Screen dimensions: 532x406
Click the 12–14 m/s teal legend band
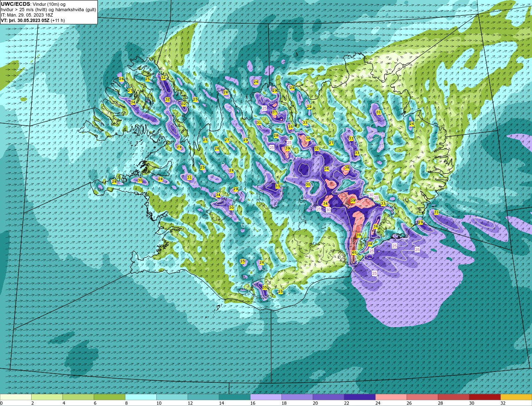(203, 397)
